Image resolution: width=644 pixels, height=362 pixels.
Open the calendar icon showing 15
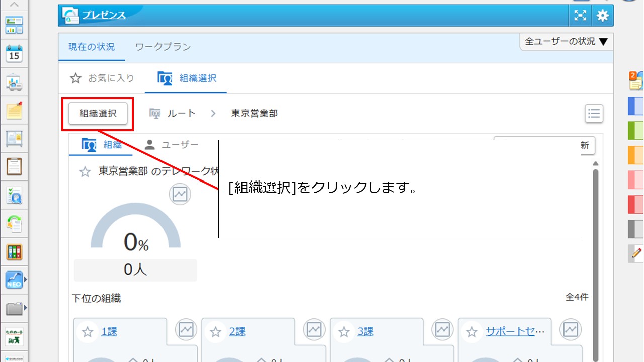pyautogui.click(x=14, y=53)
